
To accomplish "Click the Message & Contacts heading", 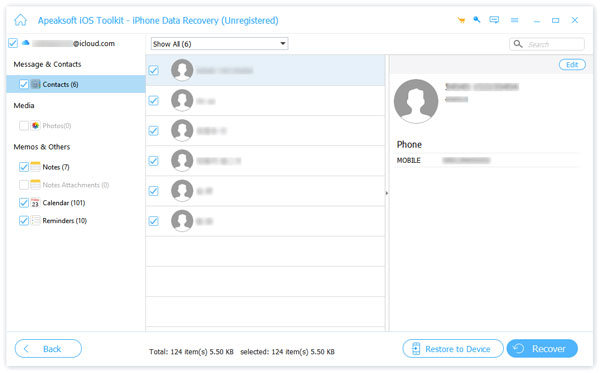I will [47, 64].
